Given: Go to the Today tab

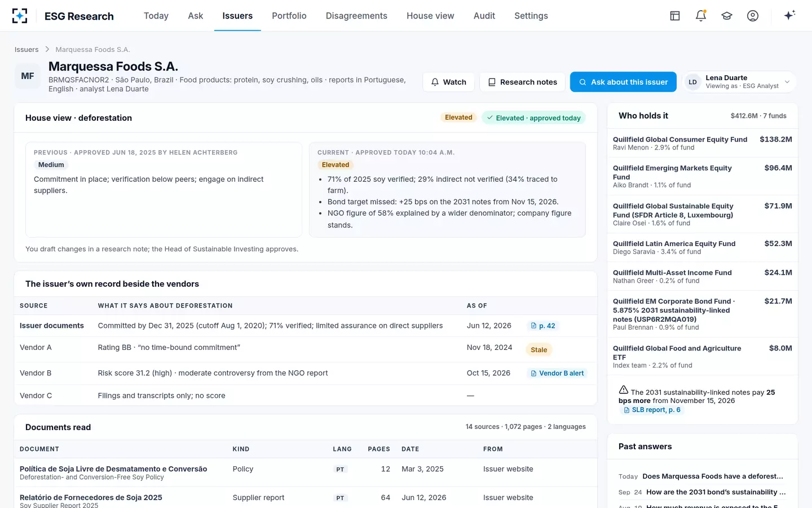Looking at the screenshot, I should coord(156,16).
